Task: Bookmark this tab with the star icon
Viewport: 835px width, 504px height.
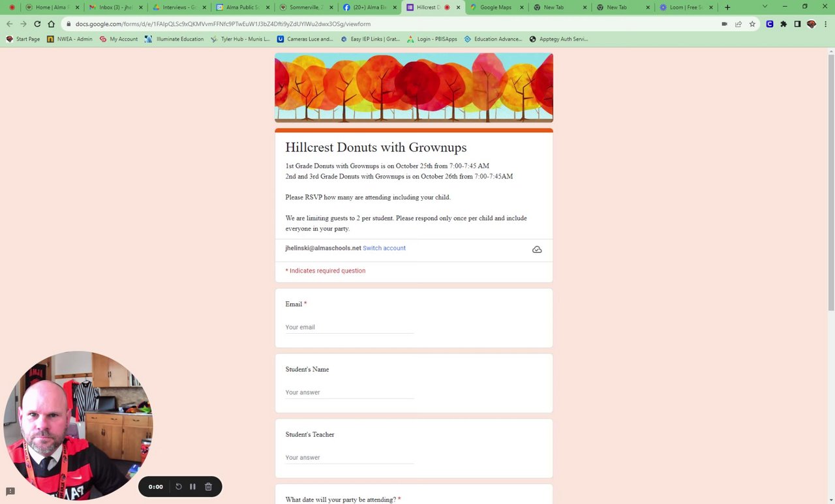Action: (x=752, y=24)
